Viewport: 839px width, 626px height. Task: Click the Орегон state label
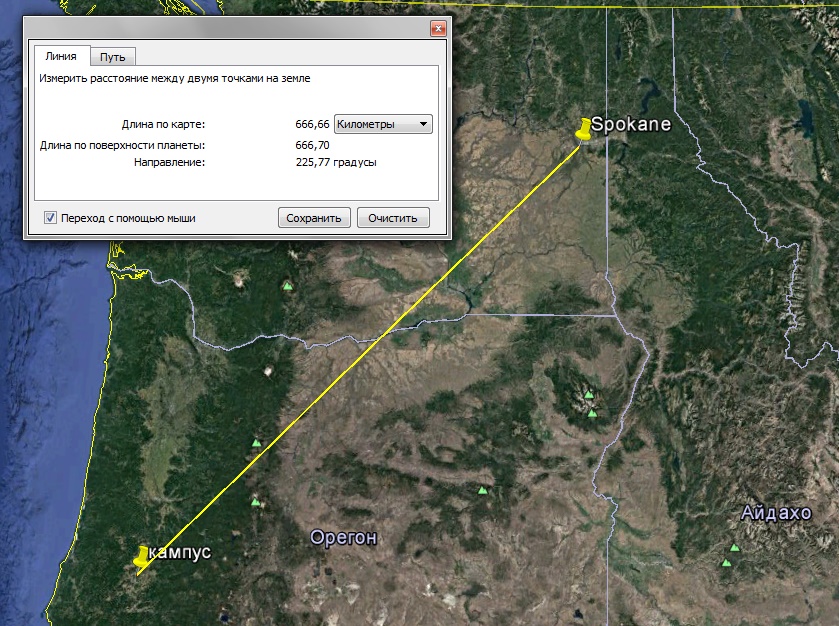point(344,537)
